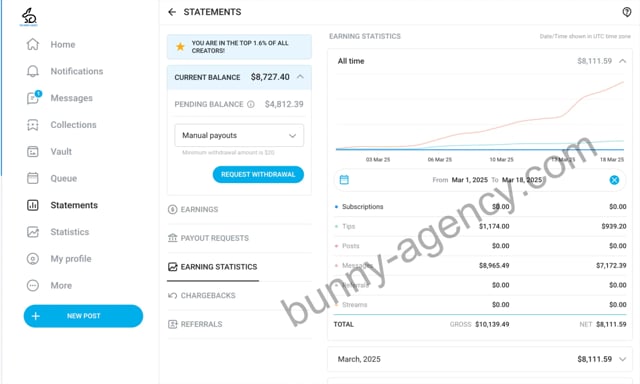Switch to the Chargebacks tab
Screen dimensions: 640x384
[202, 295]
